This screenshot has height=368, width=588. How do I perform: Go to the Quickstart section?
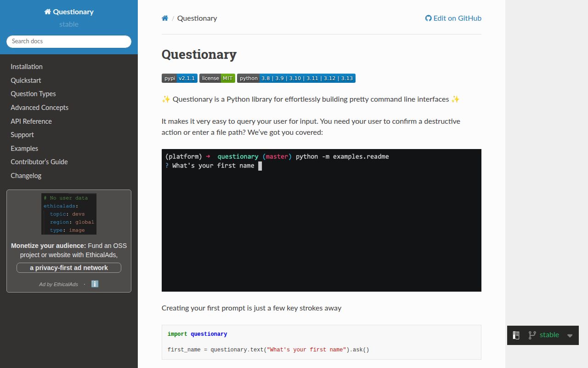(x=26, y=80)
